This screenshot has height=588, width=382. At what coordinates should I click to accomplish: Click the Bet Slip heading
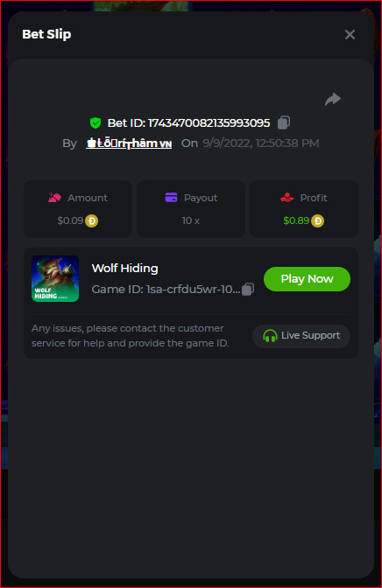[x=46, y=34]
